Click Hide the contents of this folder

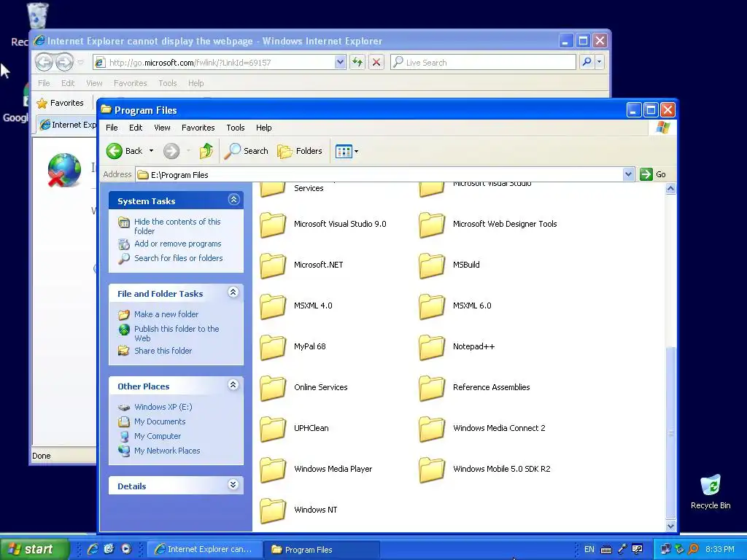pyautogui.click(x=177, y=226)
